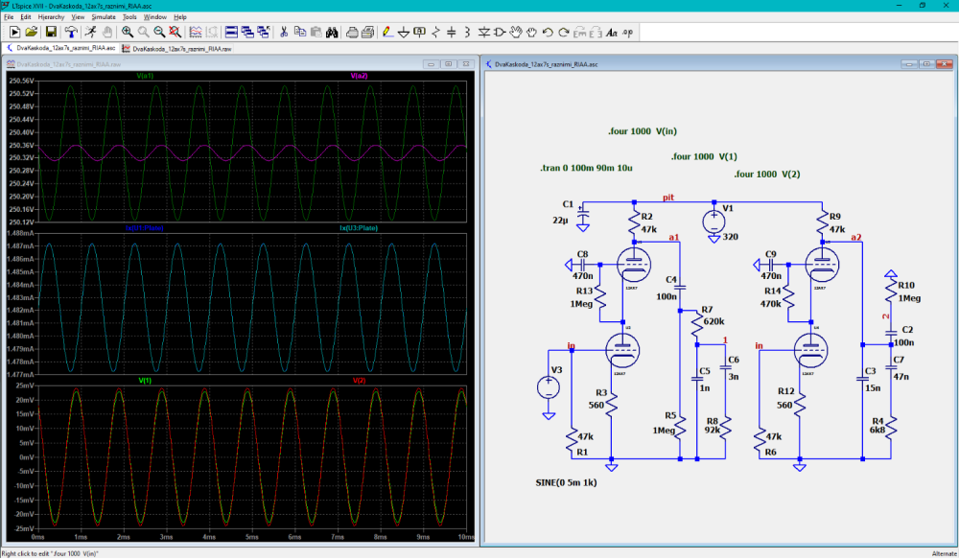Click the Zoom in magnifier icon
This screenshot has height=560, width=959.
tap(128, 32)
